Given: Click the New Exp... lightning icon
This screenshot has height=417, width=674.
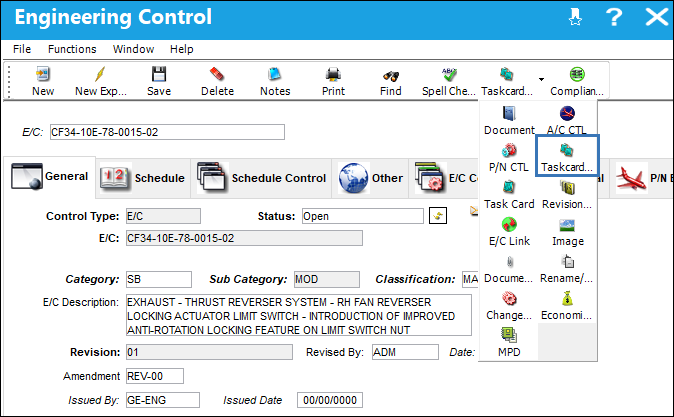Looking at the screenshot, I should point(101,75).
